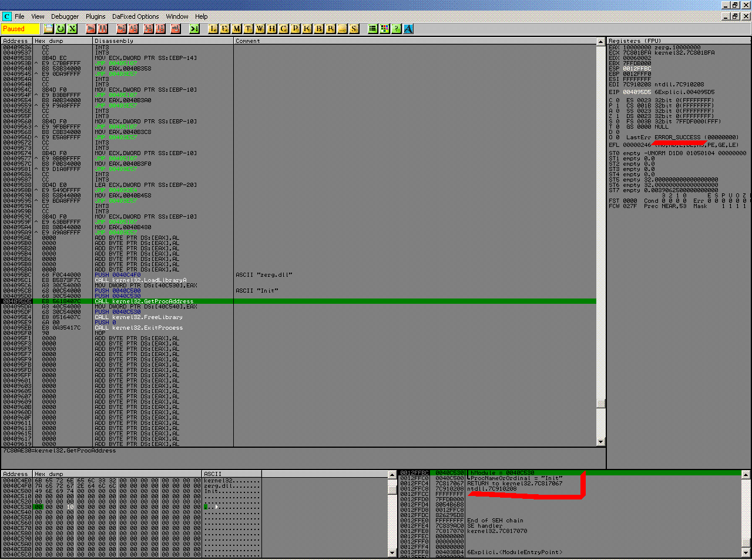
Task: Open the Plugins menu
Action: tap(95, 16)
